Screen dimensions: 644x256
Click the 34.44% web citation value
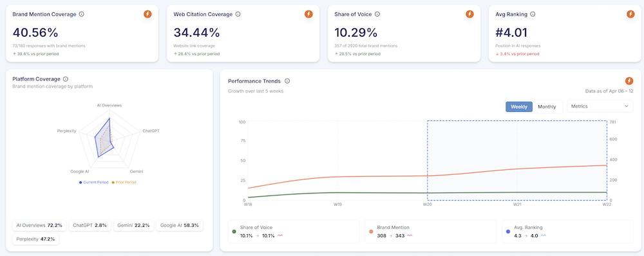point(196,32)
